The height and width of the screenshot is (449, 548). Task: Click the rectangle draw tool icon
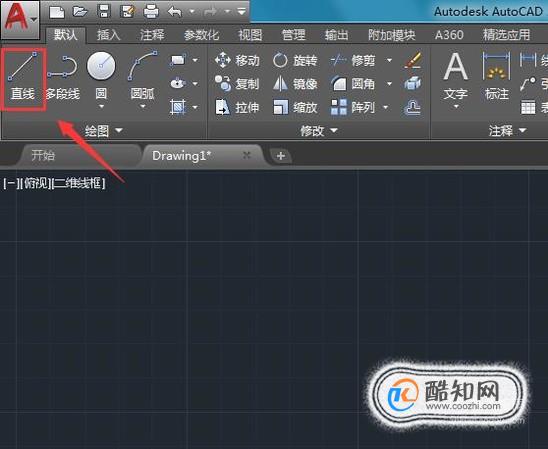(179, 60)
